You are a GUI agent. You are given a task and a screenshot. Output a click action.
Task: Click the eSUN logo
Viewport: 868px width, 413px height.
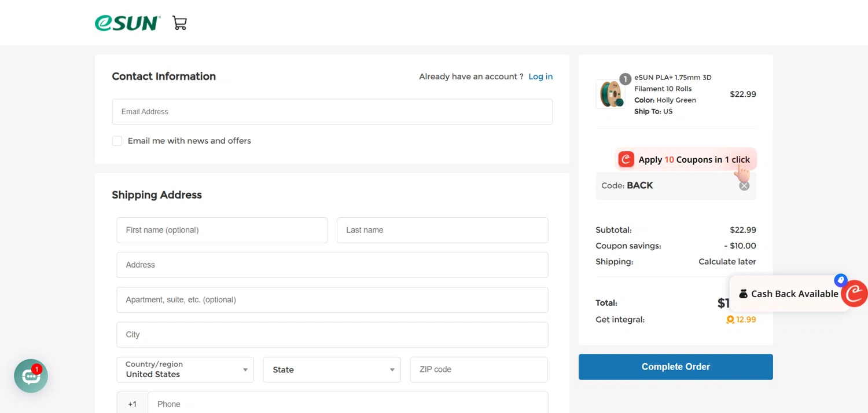[x=128, y=23]
